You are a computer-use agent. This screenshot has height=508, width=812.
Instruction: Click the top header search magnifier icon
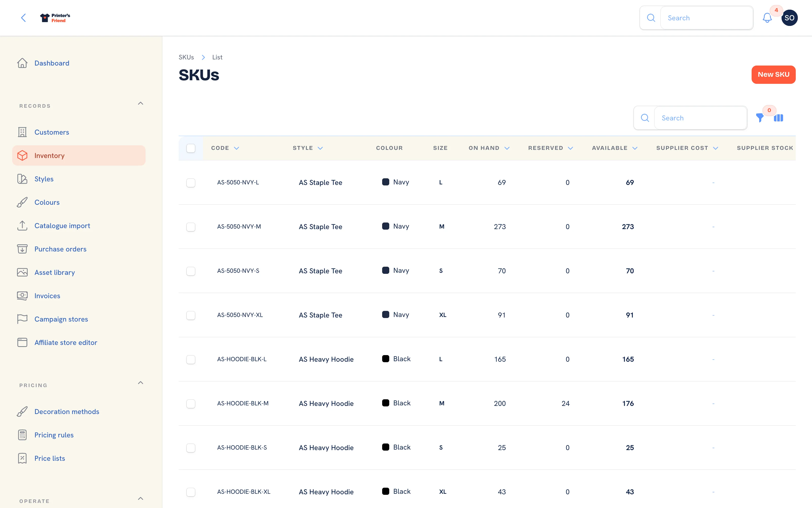pos(651,18)
